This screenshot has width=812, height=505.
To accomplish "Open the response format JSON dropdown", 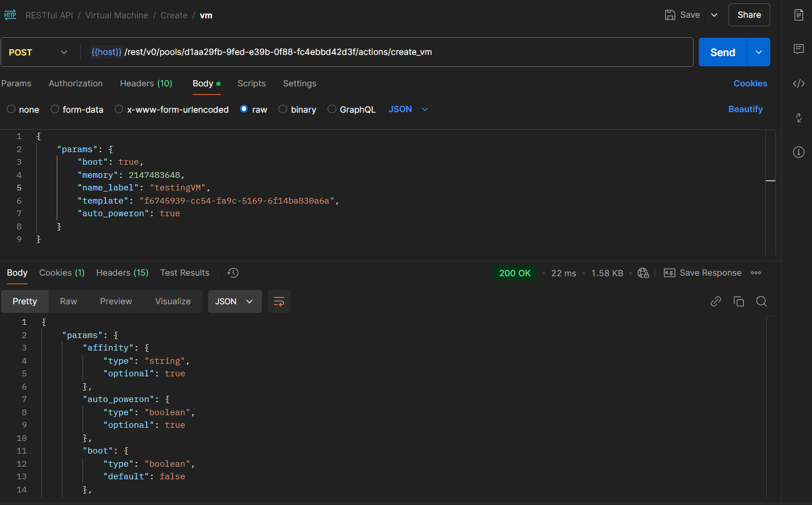I will point(234,301).
